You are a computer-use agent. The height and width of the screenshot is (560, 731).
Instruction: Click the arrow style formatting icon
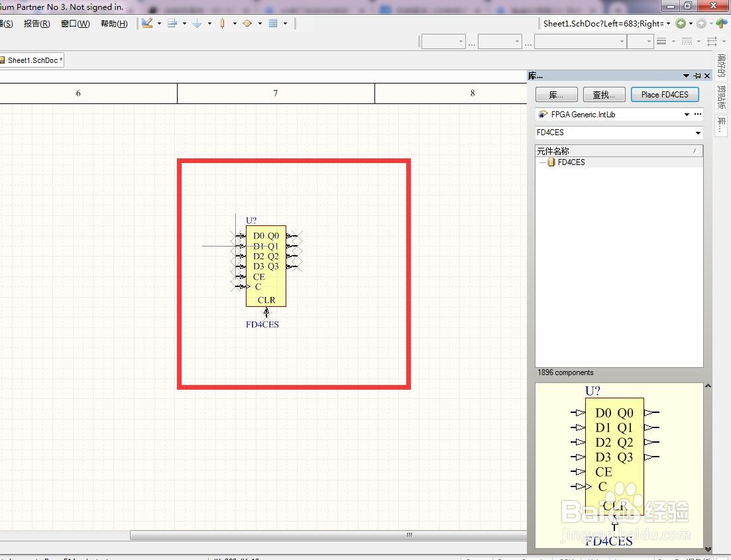click(x=712, y=42)
